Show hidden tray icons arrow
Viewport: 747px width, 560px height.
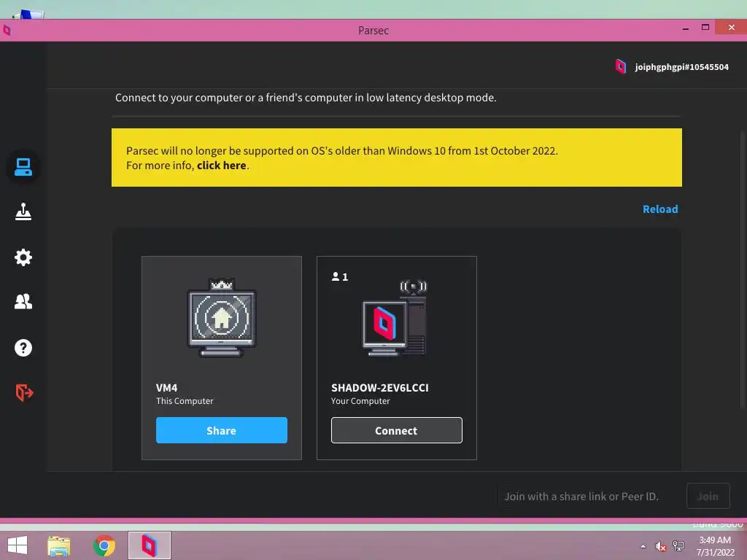tap(643, 546)
